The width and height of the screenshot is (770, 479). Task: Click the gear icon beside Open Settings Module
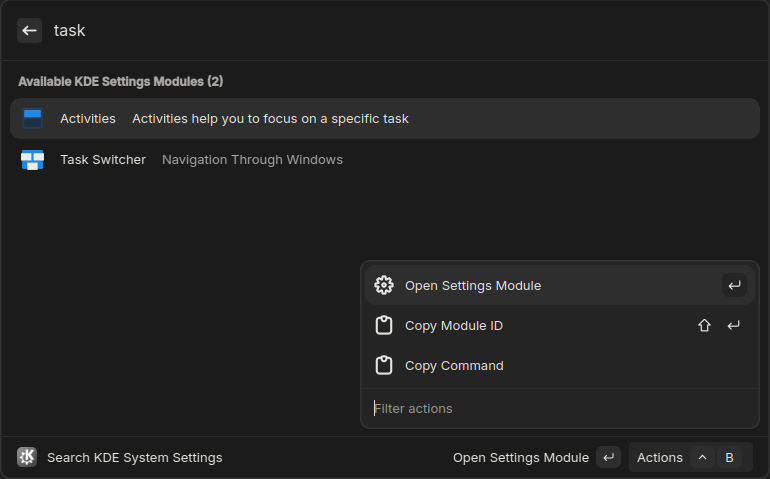coord(384,285)
